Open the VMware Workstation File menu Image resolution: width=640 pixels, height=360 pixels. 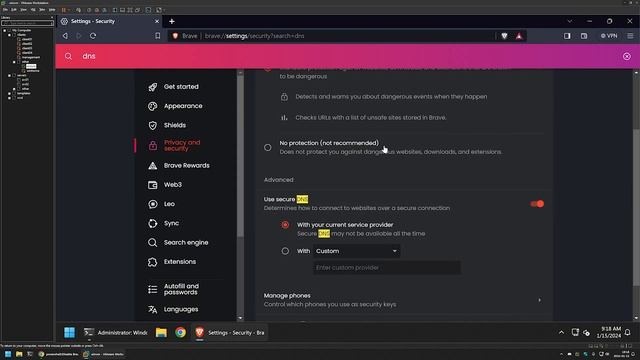point(5,9)
